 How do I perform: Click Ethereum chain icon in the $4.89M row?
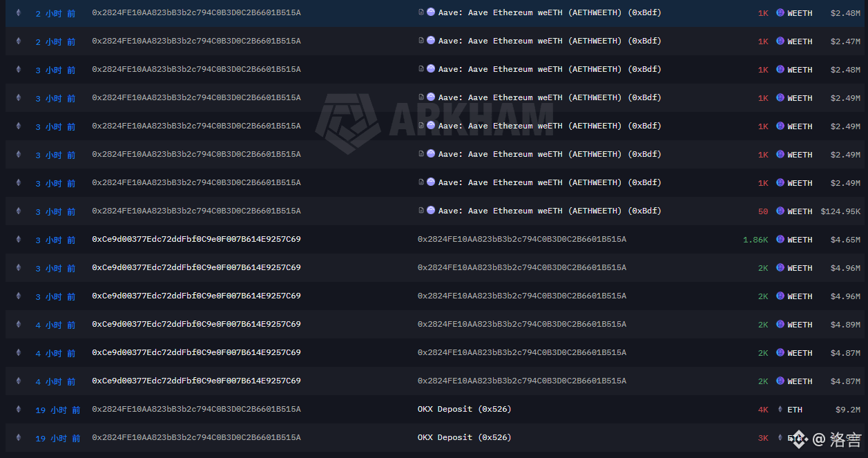[x=19, y=325]
